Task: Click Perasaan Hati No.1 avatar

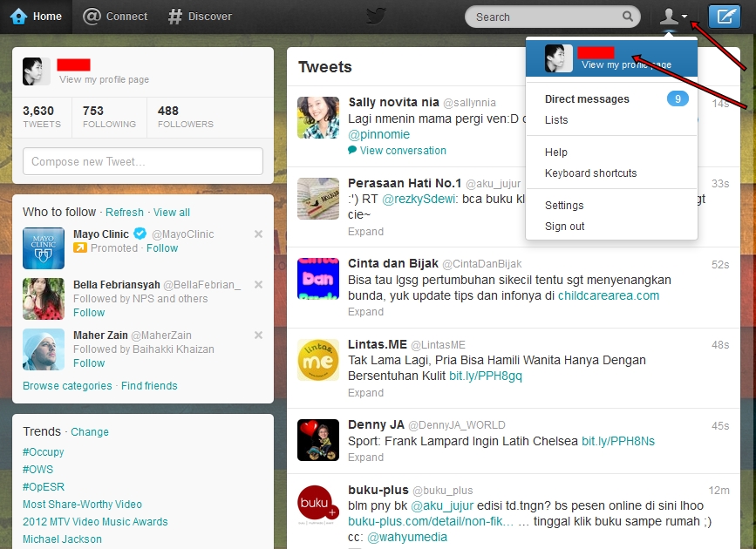Action: [318, 199]
